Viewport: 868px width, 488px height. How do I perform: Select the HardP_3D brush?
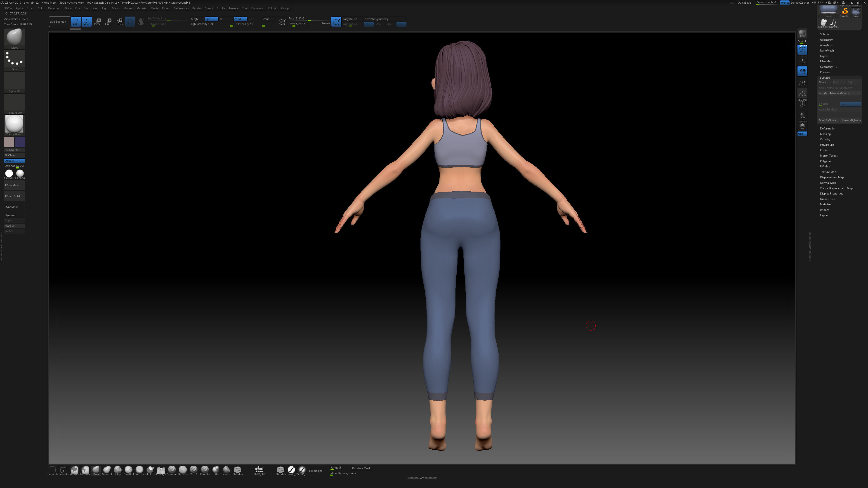[x=291, y=470]
